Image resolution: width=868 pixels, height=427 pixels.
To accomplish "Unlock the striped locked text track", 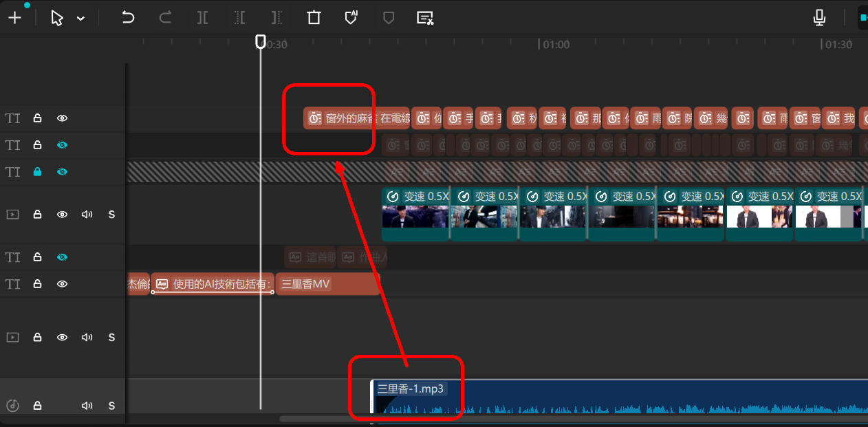I will point(38,172).
